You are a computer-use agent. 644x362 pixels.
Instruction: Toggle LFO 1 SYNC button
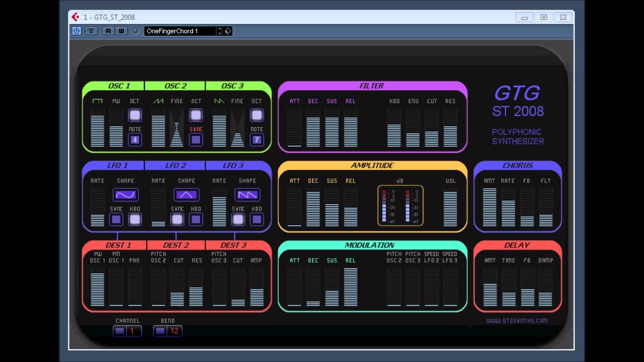(116, 219)
